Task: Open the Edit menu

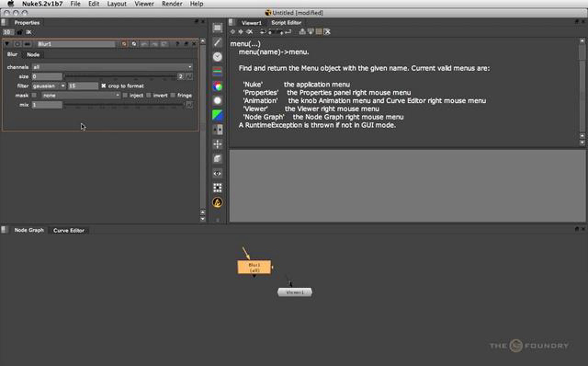Action: [x=94, y=4]
